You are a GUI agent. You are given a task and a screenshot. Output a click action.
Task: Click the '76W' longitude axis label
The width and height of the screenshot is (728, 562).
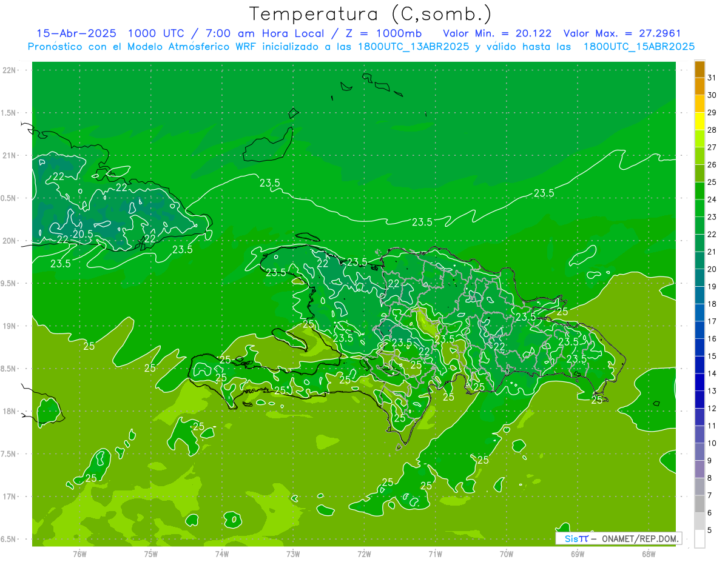pos(79,554)
